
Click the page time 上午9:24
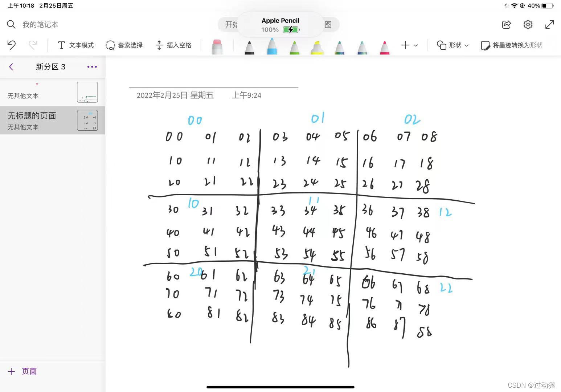(247, 95)
